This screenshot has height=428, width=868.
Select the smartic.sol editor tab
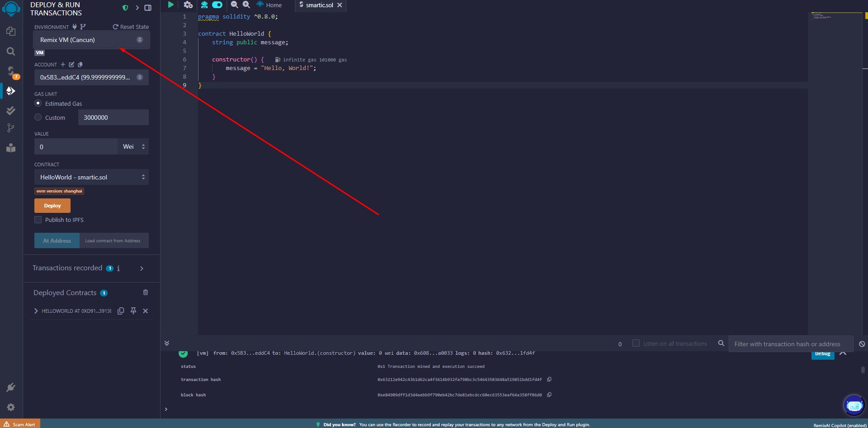(x=319, y=5)
